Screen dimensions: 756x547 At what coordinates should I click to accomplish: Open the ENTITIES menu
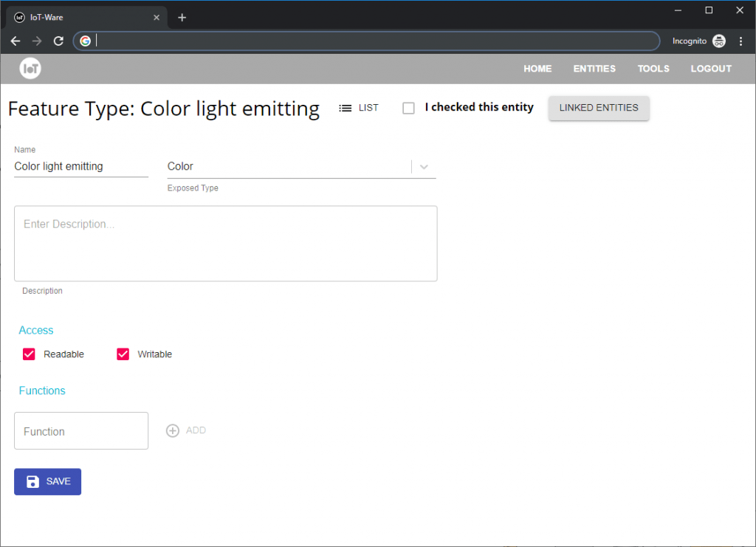594,69
